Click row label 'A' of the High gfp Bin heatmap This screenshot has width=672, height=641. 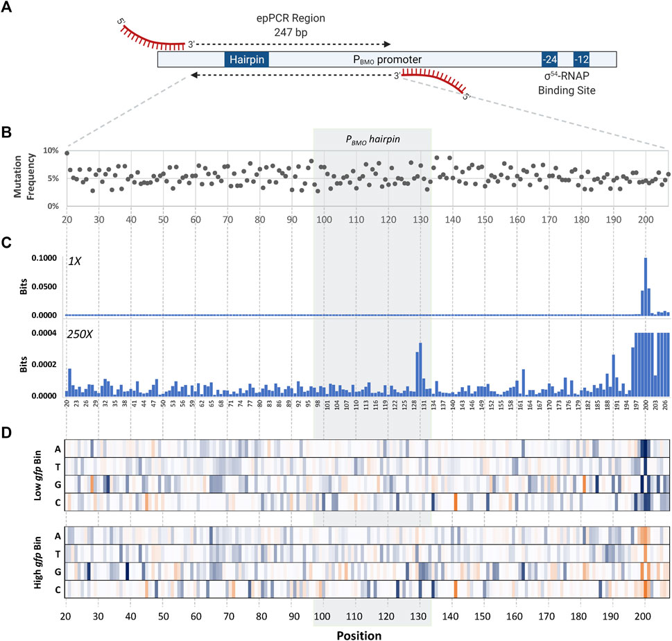point(58,536)
